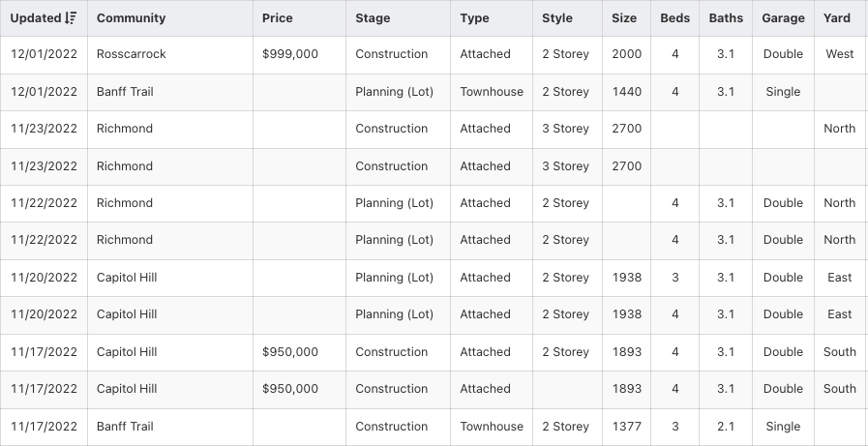Click Townhouse type in 11/17/2022 Banff Trail row

pos(492,427)
